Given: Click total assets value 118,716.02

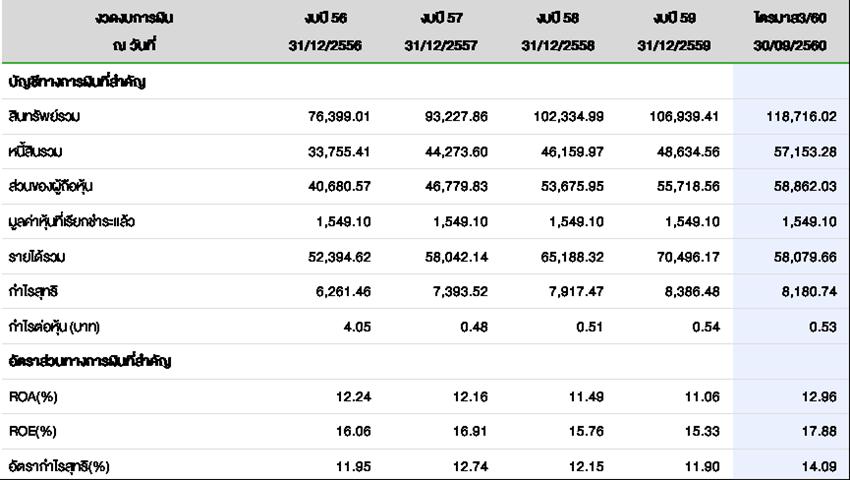Looking at the screenshot, I should (800, 117).
